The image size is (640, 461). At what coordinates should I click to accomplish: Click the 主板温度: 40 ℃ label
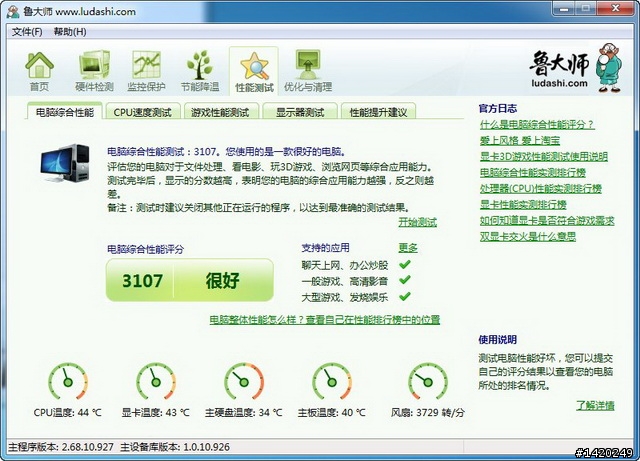pos(331,413)
